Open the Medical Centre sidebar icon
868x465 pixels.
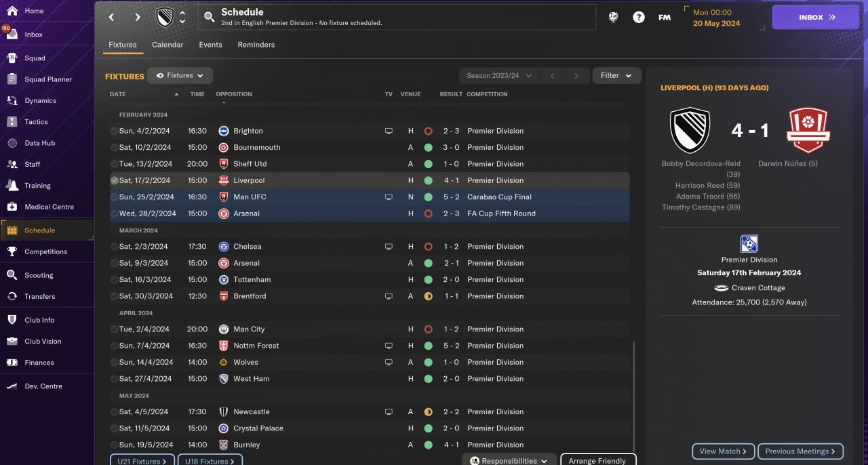12,207
